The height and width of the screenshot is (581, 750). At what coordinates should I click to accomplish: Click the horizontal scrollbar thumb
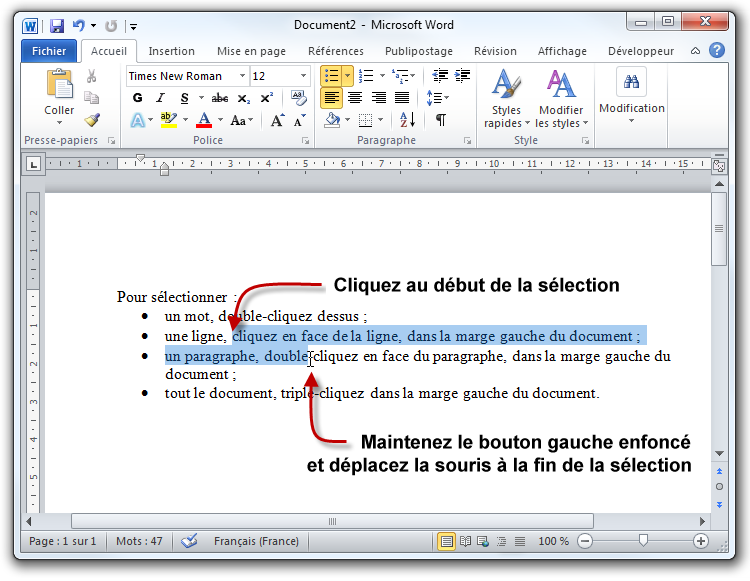coord(332,521)
